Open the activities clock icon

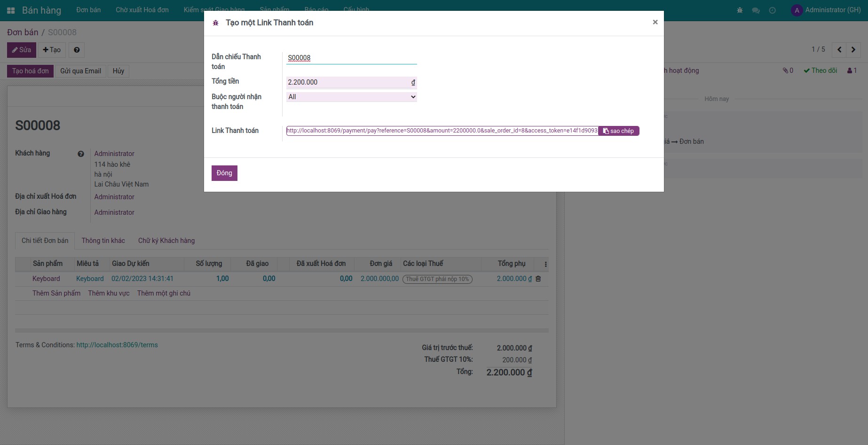[x=772, y=10]
